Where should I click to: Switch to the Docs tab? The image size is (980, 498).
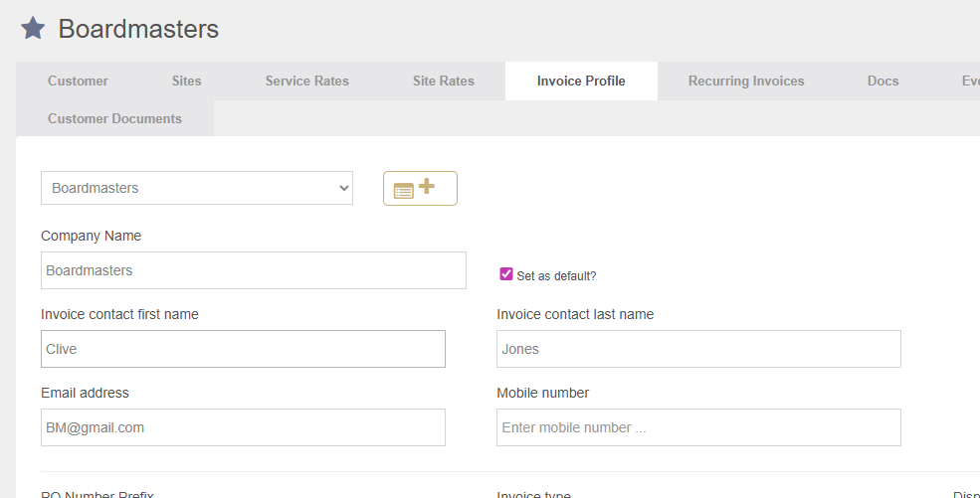pos(882,82)
